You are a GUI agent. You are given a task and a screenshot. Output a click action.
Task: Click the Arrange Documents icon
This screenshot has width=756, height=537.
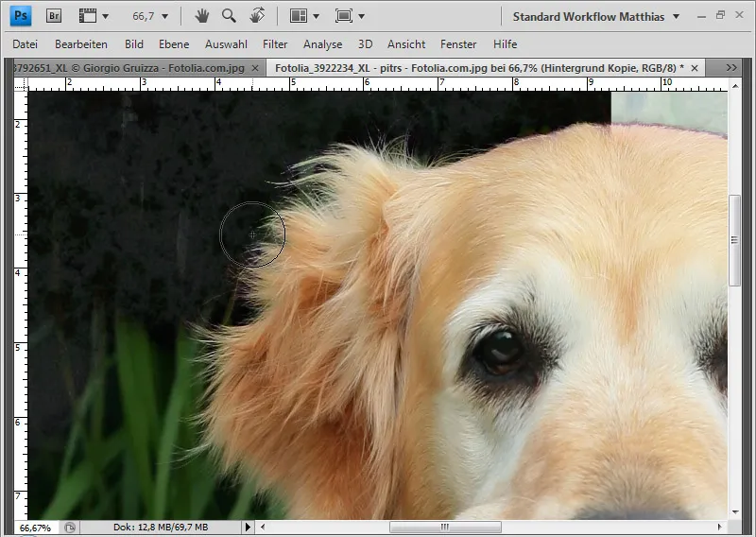(x=299, y=16)
